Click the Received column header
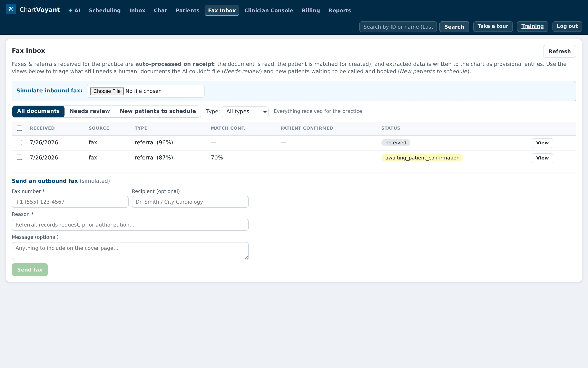The image size is (588, 368). click(x=42, y=128)
